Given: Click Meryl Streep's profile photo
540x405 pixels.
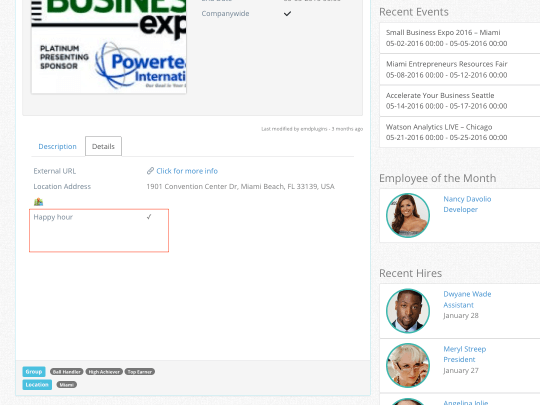Looking at the screenshot, I should point(408,365).
